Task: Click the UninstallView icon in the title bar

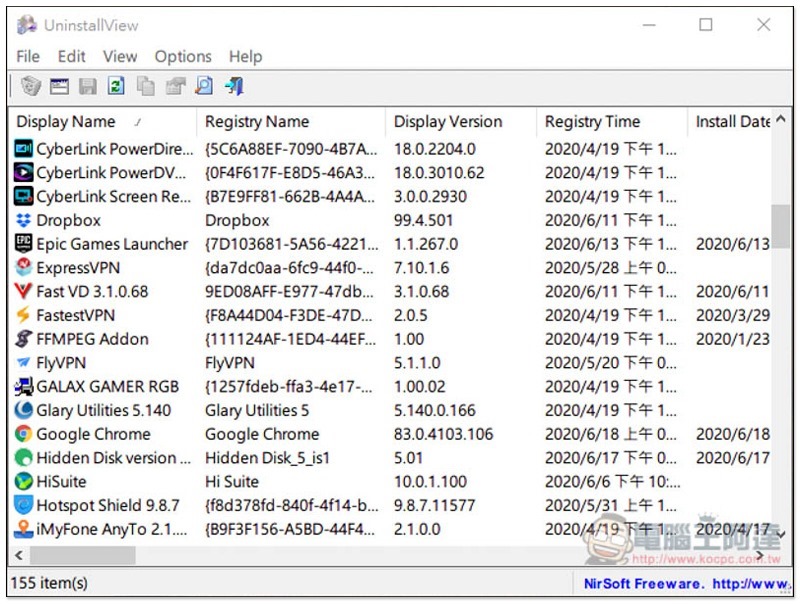Action: pyautogui.click(x=24, y=24)
